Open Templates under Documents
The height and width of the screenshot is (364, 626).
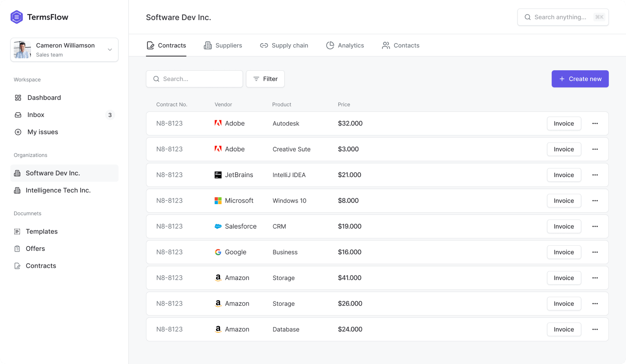[64, 232]
